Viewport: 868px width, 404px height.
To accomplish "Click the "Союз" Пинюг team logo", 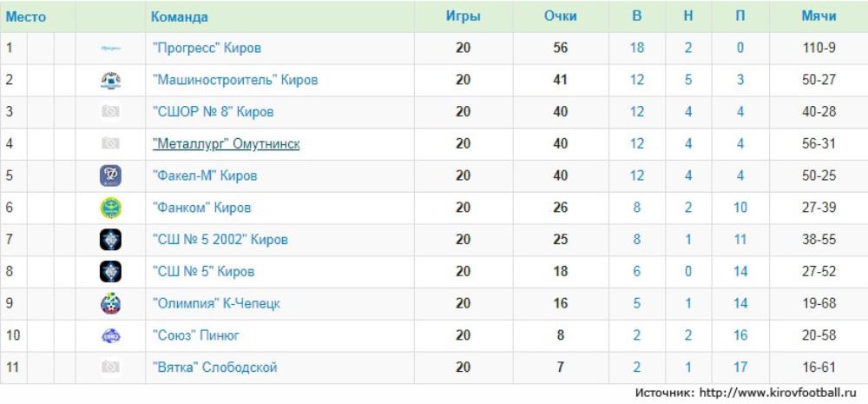I will click(110, 335).
